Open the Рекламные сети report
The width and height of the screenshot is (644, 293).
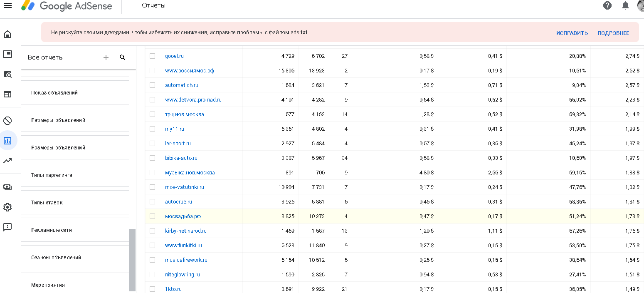[52, 230]
